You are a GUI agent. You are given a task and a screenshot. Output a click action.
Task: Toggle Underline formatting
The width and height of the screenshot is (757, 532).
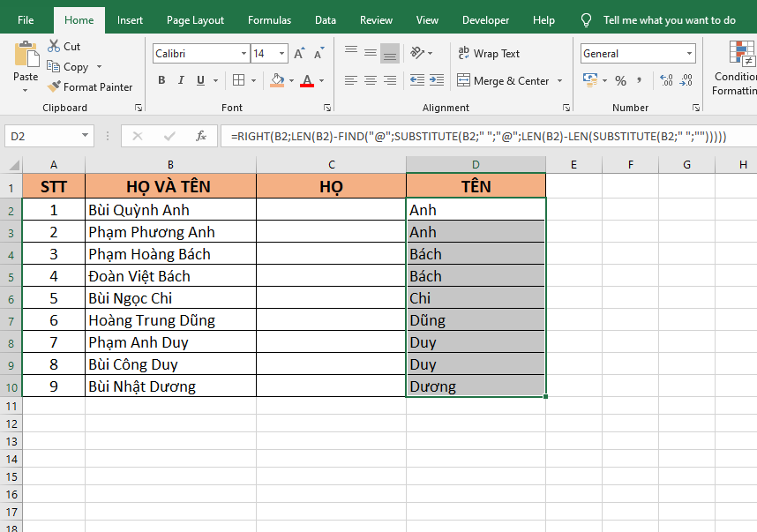click(x=201, y=80)
